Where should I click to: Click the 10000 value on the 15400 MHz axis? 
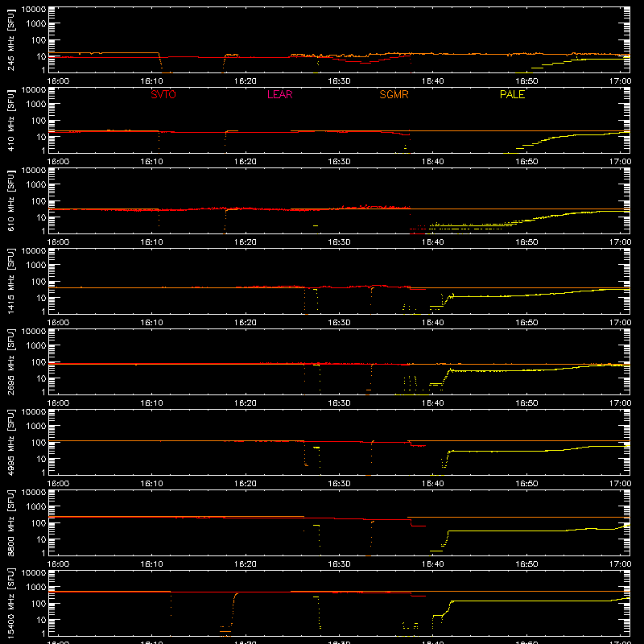tap(34, 573)
